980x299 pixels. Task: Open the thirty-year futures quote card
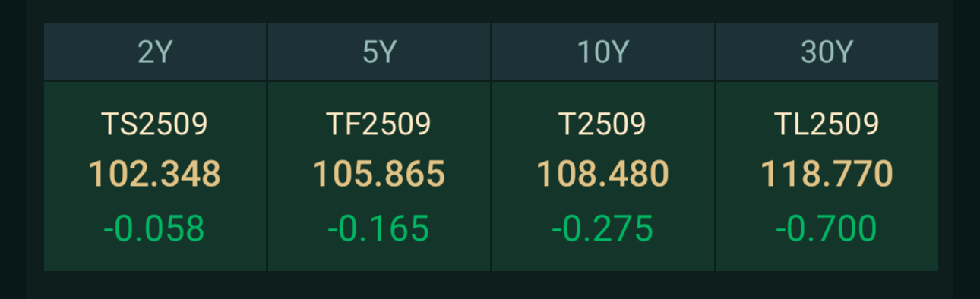coord(827,176)
